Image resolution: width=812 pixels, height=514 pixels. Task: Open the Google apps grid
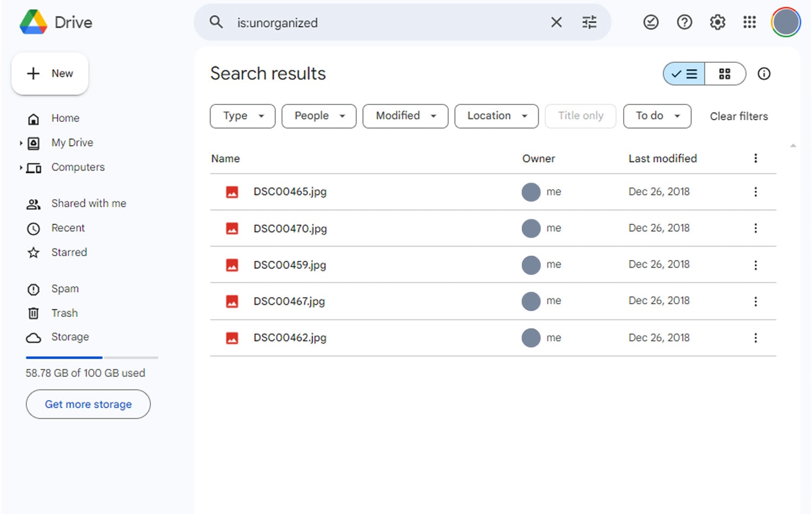[x=749, y=22]
